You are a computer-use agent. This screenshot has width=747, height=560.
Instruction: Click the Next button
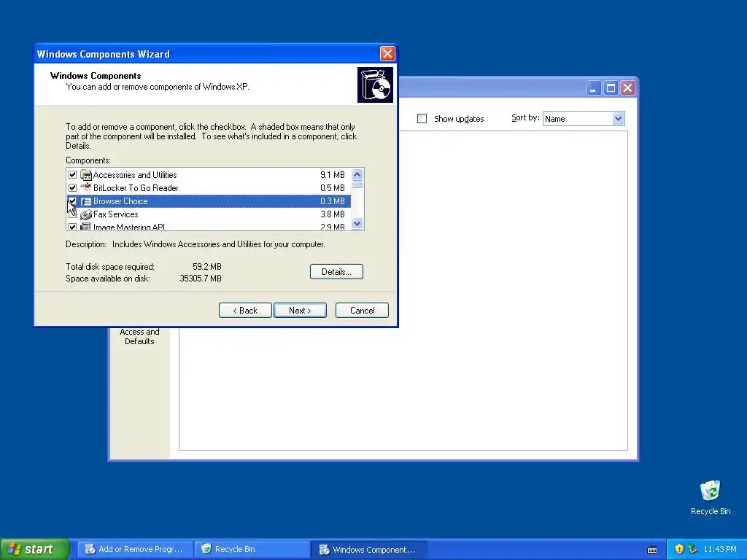coord(300,311)
